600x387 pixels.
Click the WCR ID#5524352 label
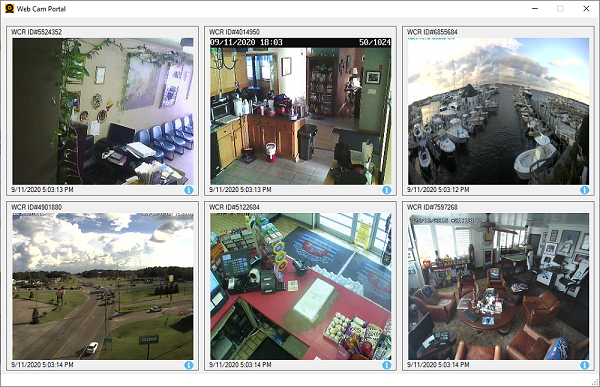click(x=36, y=32)
